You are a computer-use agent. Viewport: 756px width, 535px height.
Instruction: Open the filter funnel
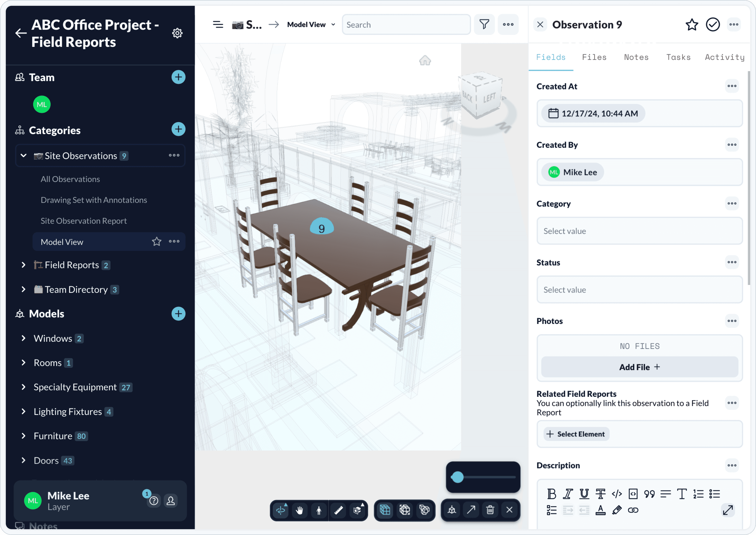[484, 24]
